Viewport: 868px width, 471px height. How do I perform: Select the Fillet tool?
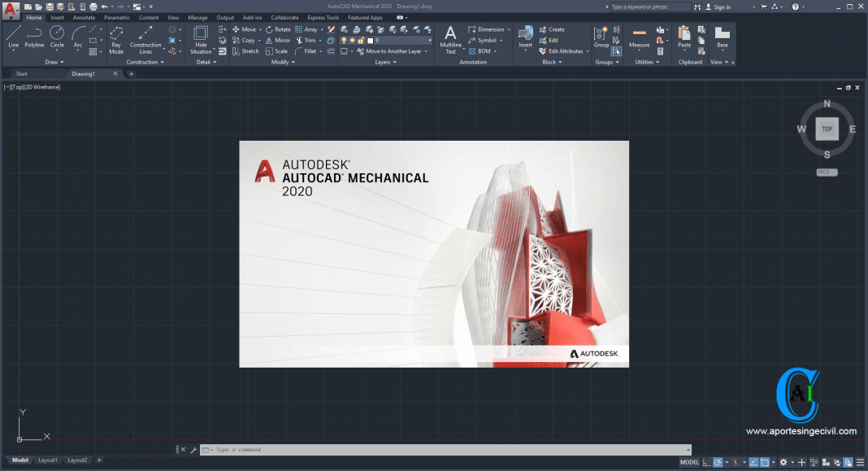tap(306, 51)
